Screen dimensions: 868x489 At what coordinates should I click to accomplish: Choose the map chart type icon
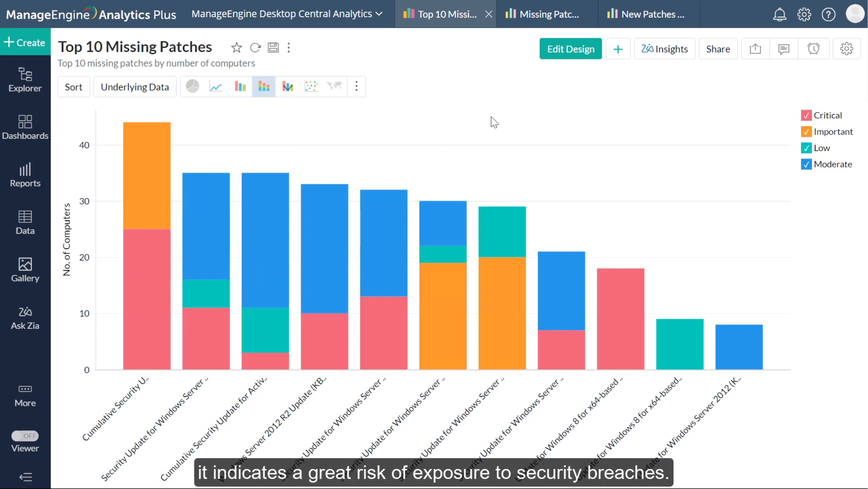click(x=335, y=86)
